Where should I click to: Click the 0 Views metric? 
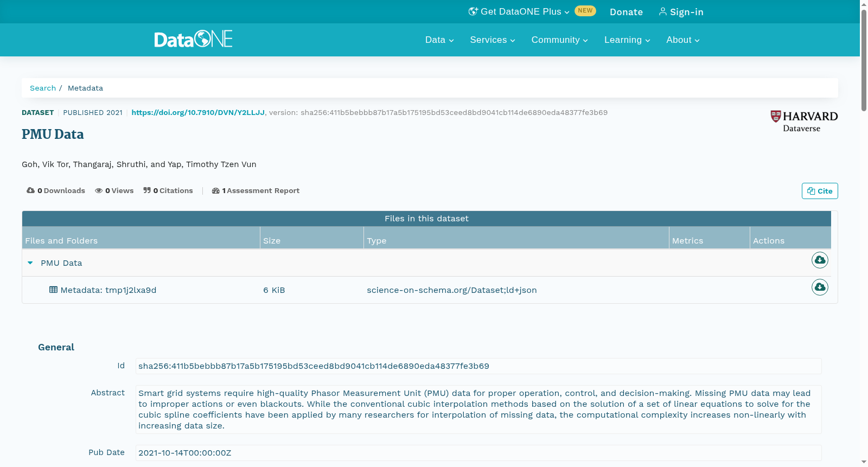[x=114, y=190]
